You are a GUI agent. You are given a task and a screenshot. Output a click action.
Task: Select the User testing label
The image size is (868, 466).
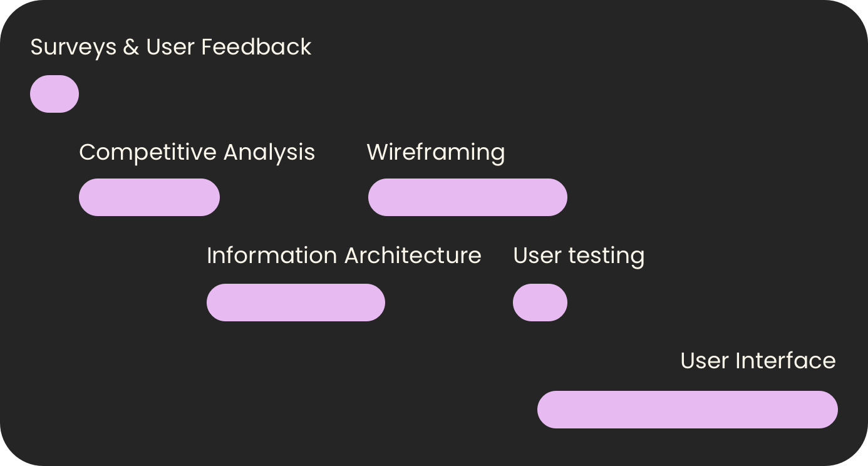(579, 257)
